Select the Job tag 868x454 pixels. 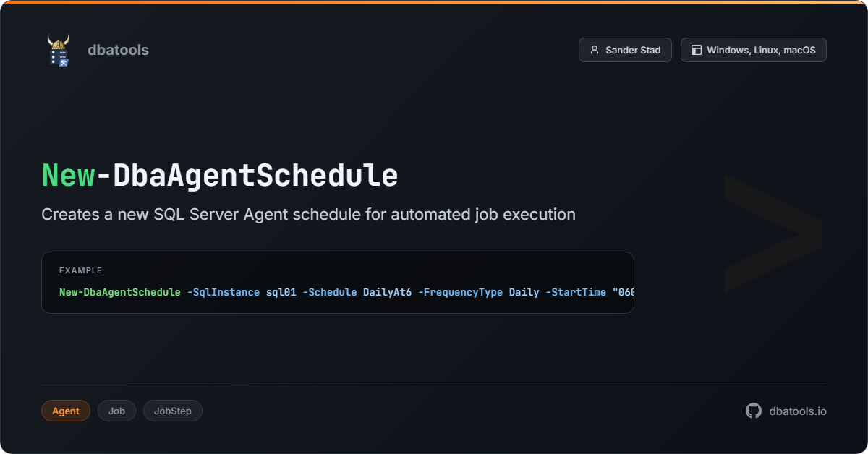click(x=116, y=411)
